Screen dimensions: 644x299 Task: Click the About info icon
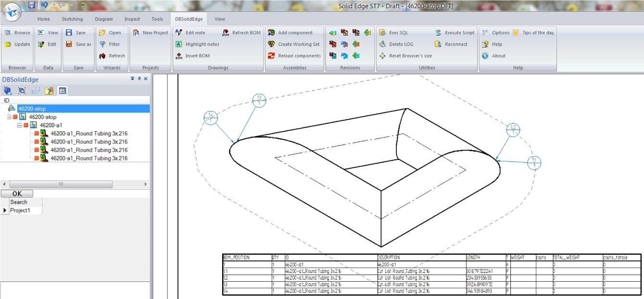pyautogui.click(x=485, y=56)
